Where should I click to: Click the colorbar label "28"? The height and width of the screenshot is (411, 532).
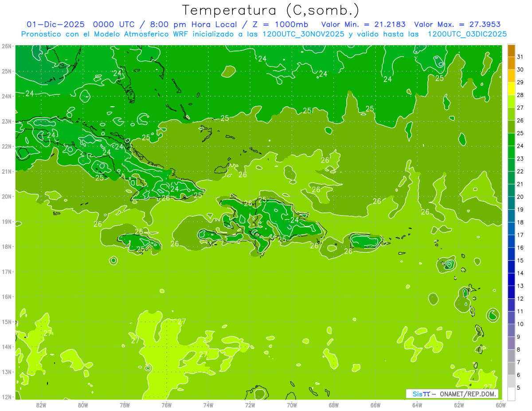(520, 95)
